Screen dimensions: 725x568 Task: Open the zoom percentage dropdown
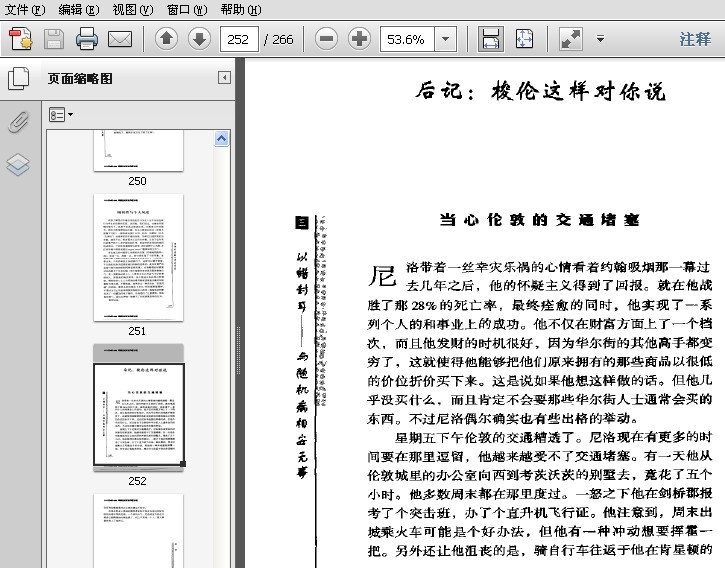(445, 39)
